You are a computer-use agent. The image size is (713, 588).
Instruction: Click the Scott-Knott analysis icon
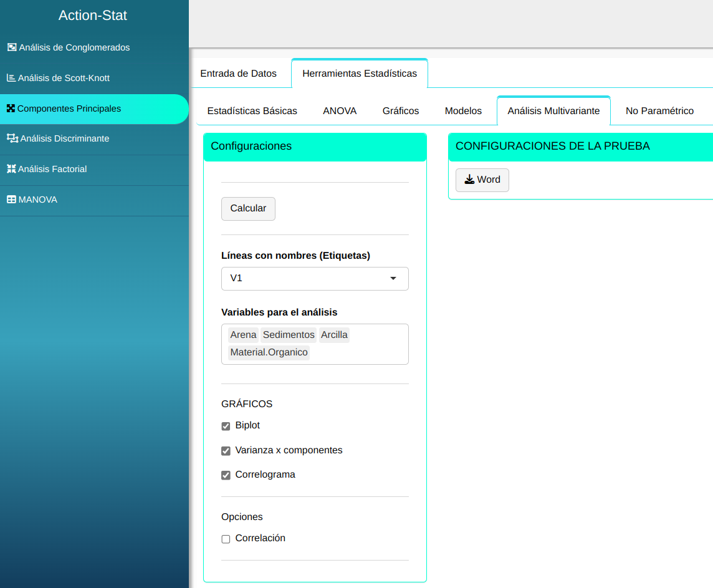(11, 78)
